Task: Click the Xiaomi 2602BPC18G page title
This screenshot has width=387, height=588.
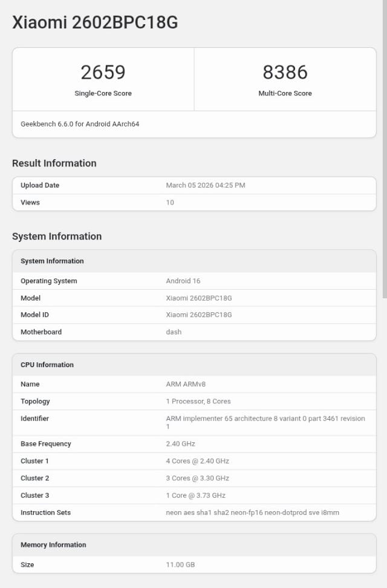Action: 95,22
